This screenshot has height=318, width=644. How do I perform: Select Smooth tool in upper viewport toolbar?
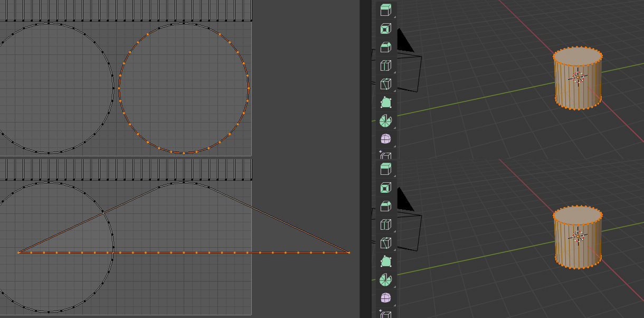tap(386, 139)
